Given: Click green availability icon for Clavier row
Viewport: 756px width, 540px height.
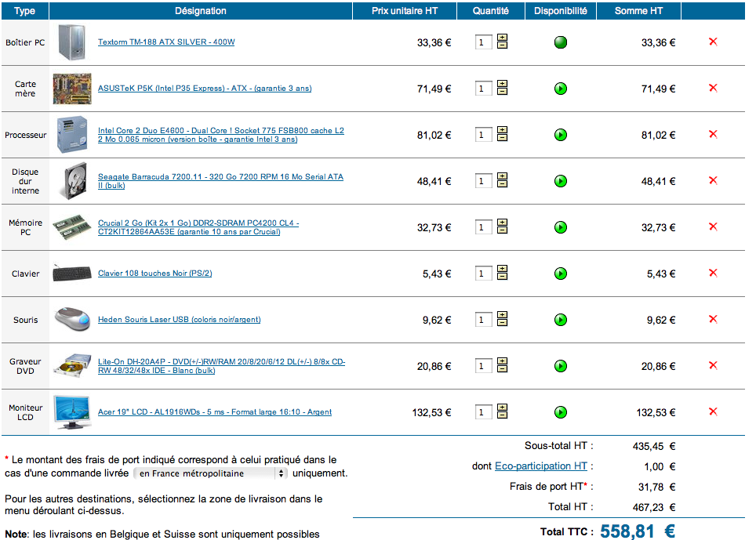Looking at the screenshot, I should click(x=560, y=274).
